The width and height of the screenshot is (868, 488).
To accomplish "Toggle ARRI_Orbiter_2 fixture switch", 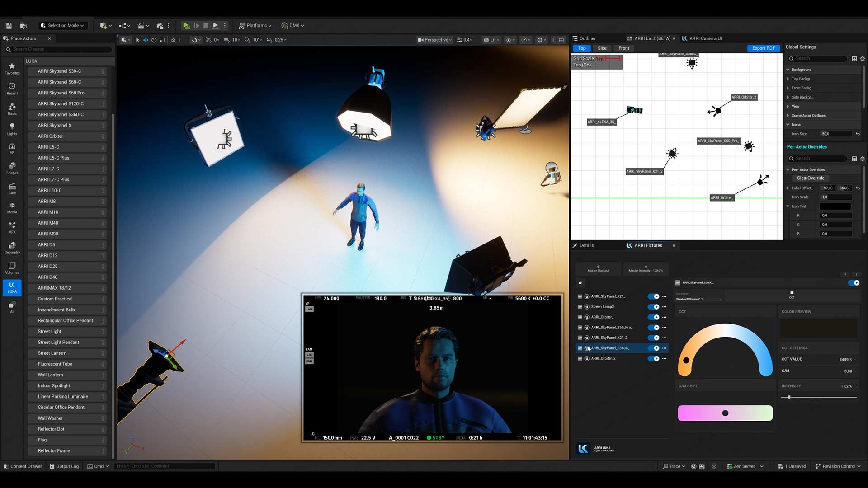I will [x=653, y=358].
